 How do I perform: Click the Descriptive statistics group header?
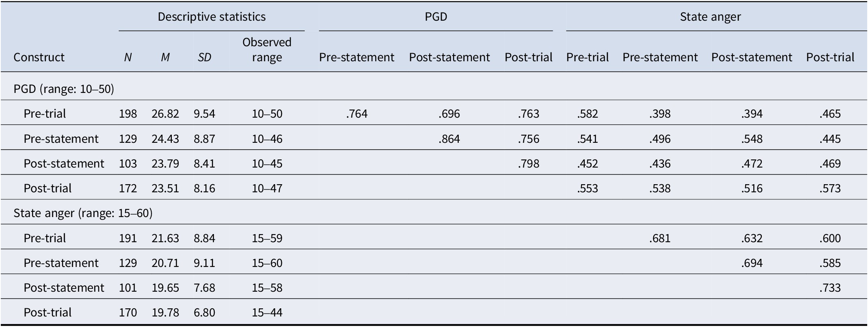point(212,17)
